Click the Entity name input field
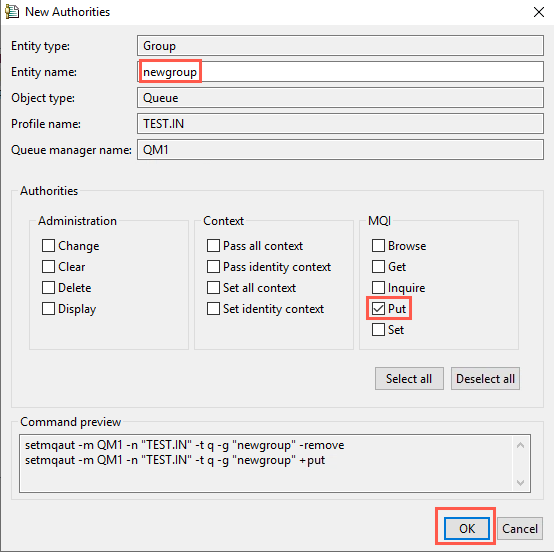Image resolution: width=554 pixels, height=552 pixels. point(340,72)
